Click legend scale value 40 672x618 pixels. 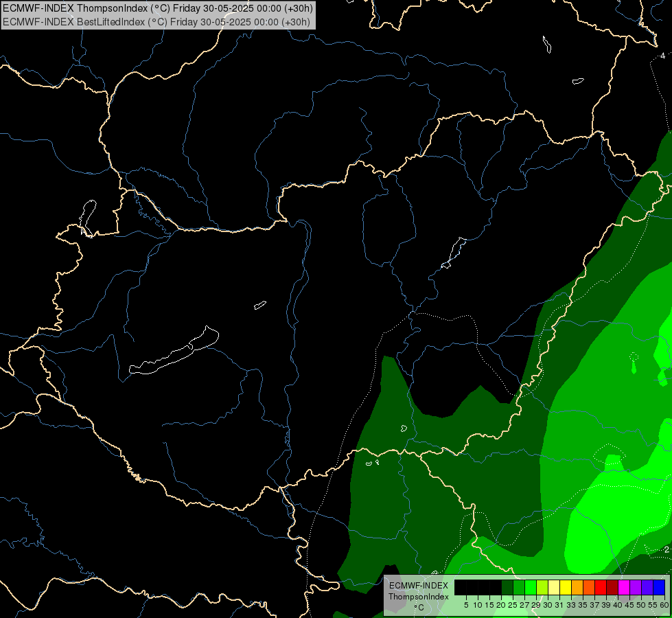[618, 605]
